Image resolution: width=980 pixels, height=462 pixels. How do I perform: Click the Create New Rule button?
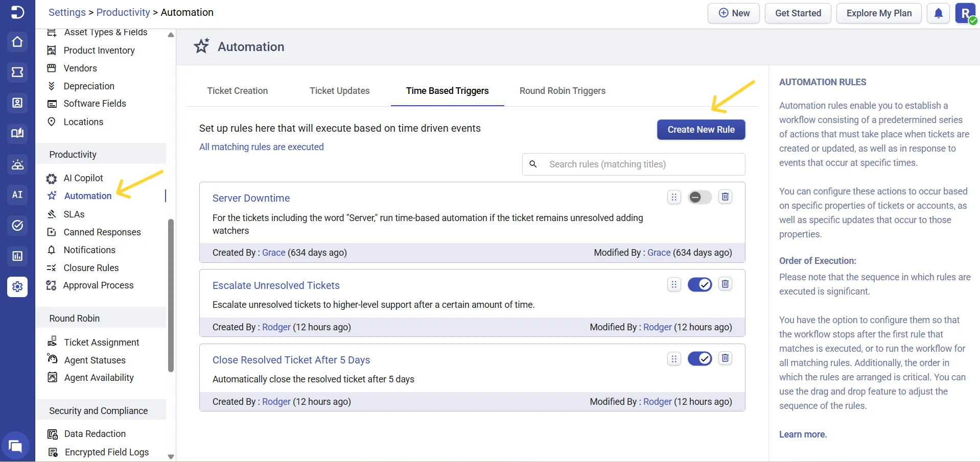pyautogui.click(x=701, y=130)
